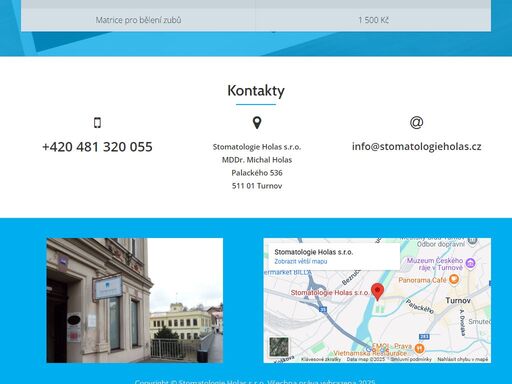The width and height of the screenshot is (512, 384).
Task: Click the Palackého 536 address line
Action: [x=257, y=173]
